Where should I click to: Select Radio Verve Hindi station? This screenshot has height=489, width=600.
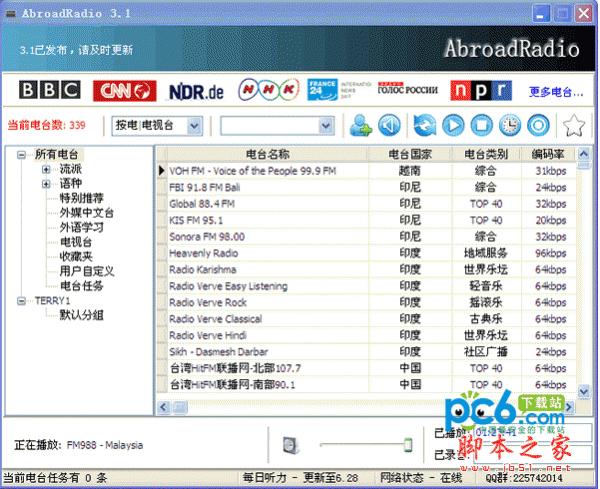pos(367,335)
